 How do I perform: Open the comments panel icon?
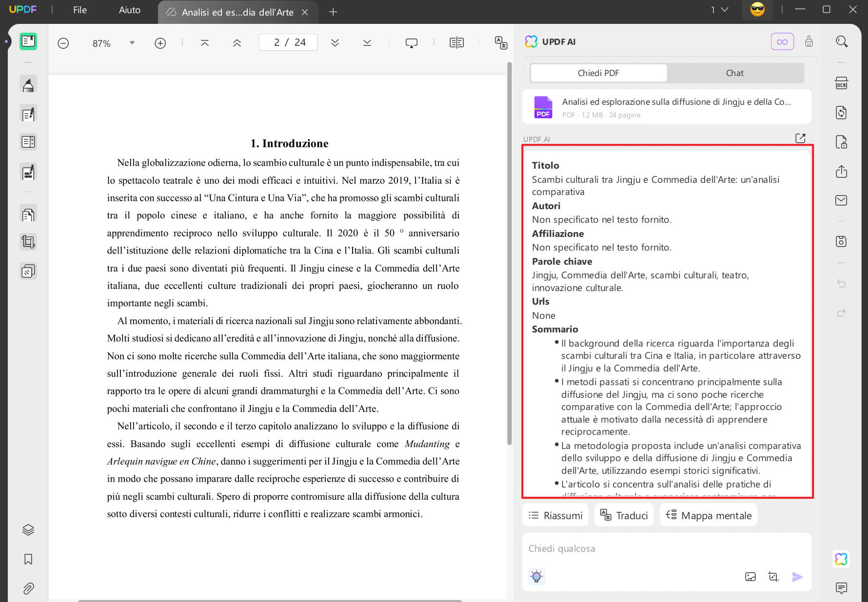842,588
